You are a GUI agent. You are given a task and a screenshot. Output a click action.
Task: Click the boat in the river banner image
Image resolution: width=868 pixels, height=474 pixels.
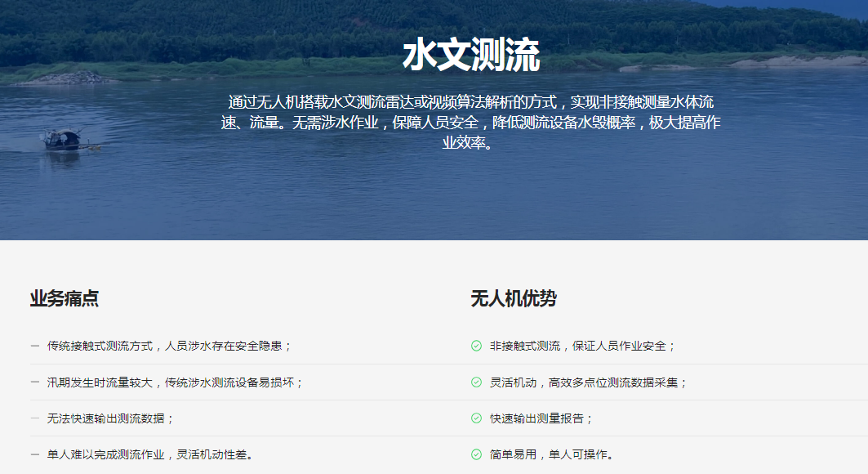(64, 140)
